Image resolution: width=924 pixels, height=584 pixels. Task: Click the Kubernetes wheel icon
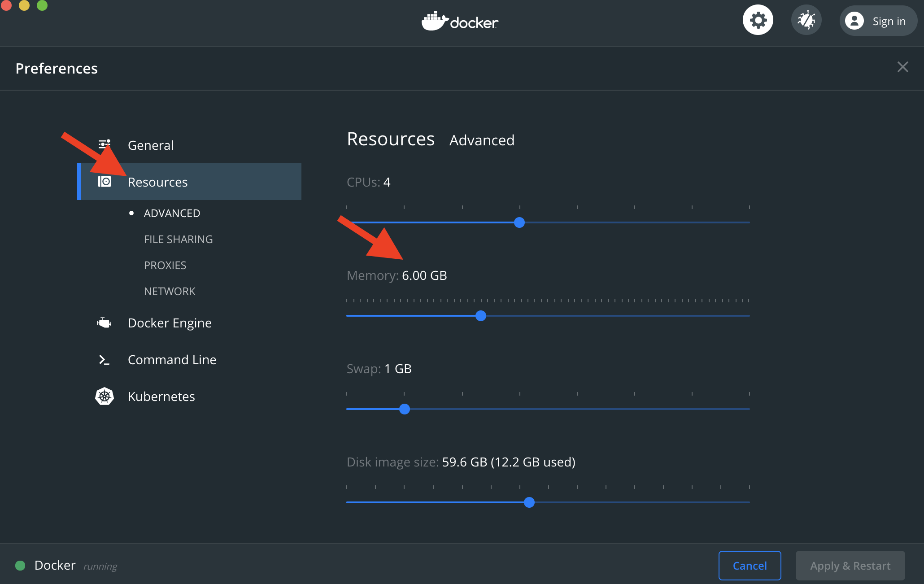pos(105,397)
